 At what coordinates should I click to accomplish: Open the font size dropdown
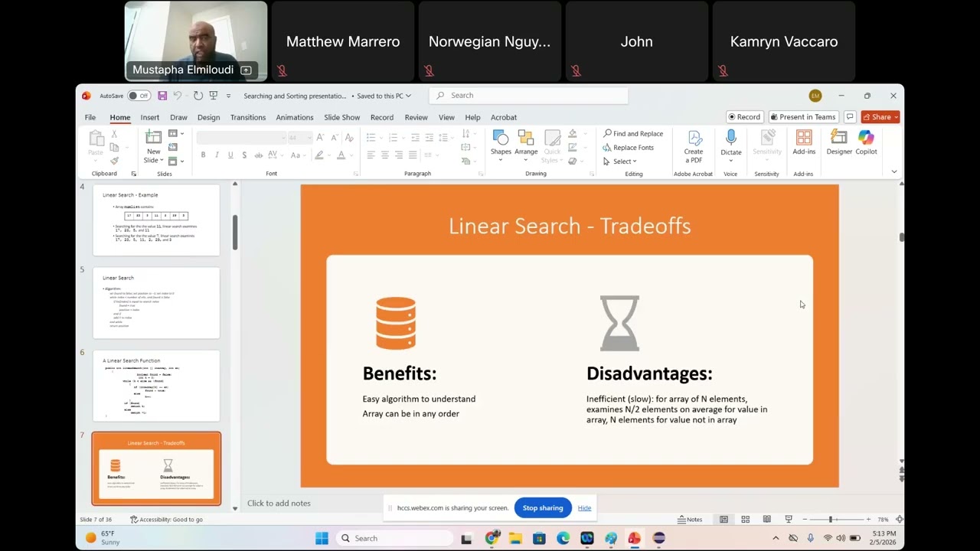click(x=309, y=138)
